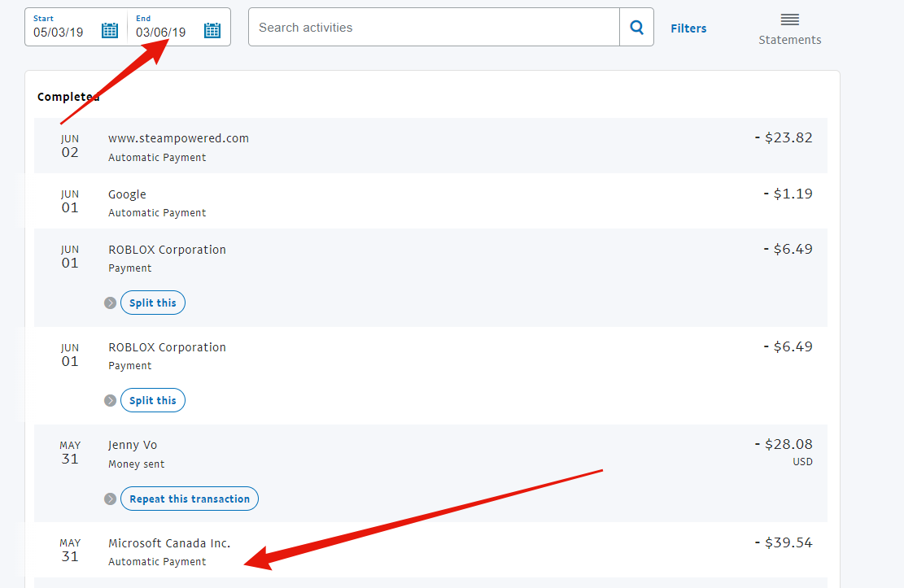Open the Statements link text
The width and height of the screenshot is (904, 588).
coord(790,40)
